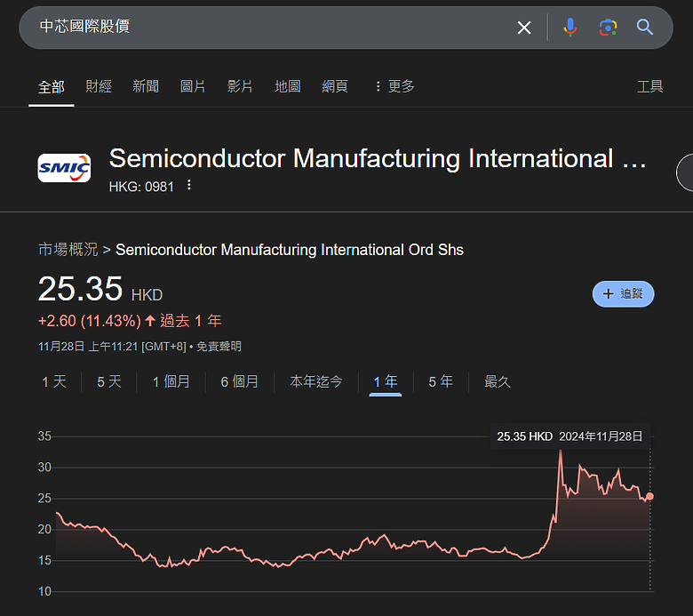Select the 5 年 chart range
The image size is (693, 616).
(x=441, y=381)
